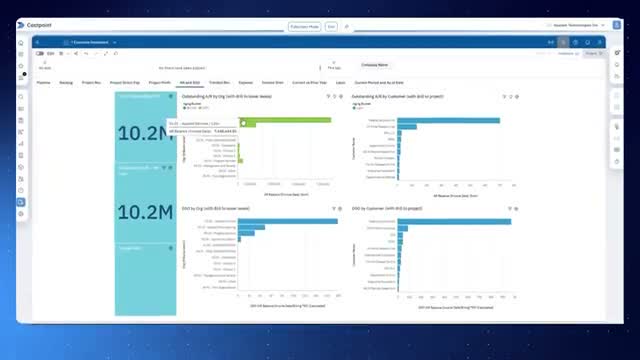The image size is (640, 360).
Task: Click the magnifier search icon in left sidebar
Action: point(21,97)
